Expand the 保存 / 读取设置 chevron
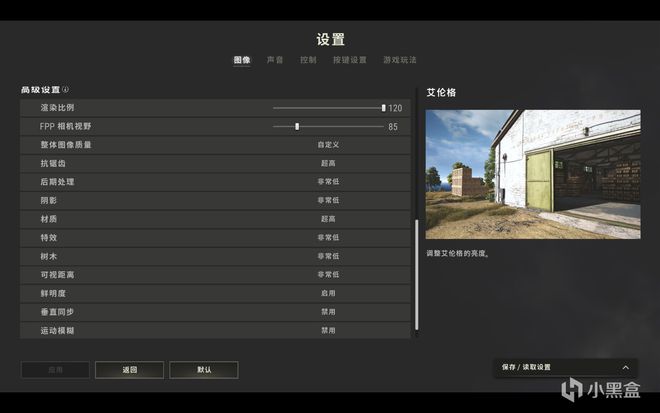 (626, 367)
